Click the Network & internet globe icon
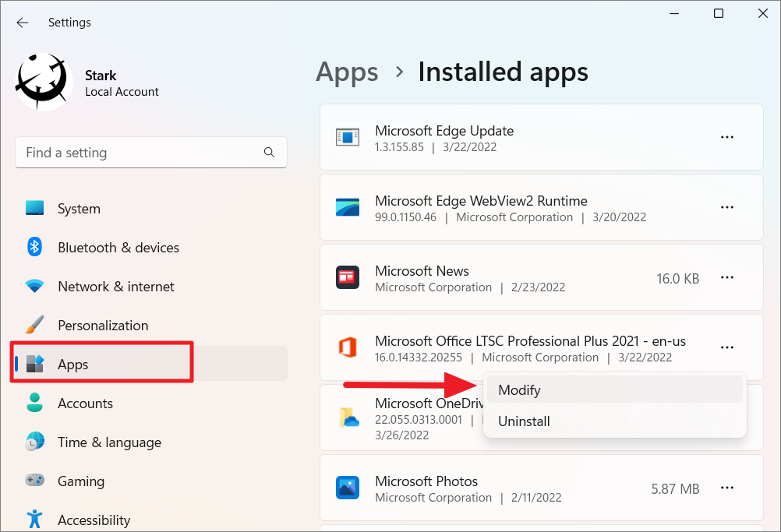Viewport: 781px width, 532px height. point(34,286)
